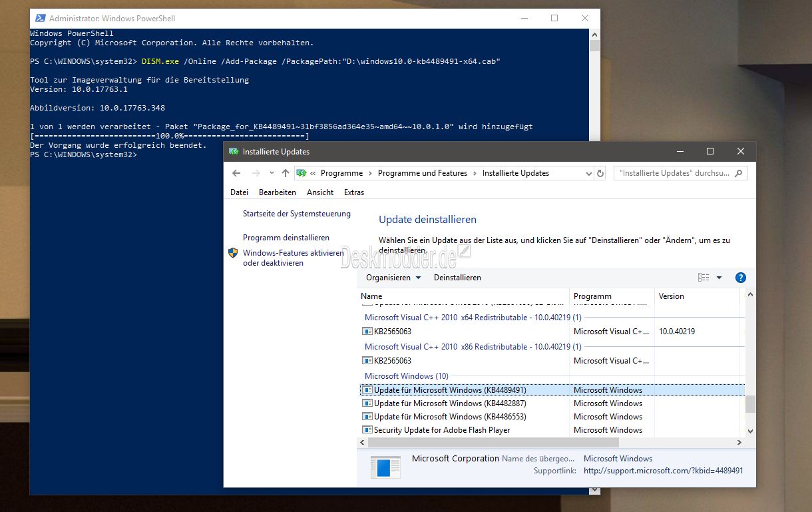Maximize the Installierte Updates window
Image resolution: width=812 pixels, height=512 pixels.
click(710, 152)
